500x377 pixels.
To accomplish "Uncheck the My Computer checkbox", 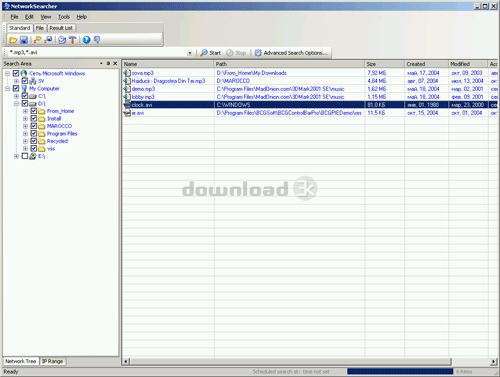I will (x=16, y=88).
